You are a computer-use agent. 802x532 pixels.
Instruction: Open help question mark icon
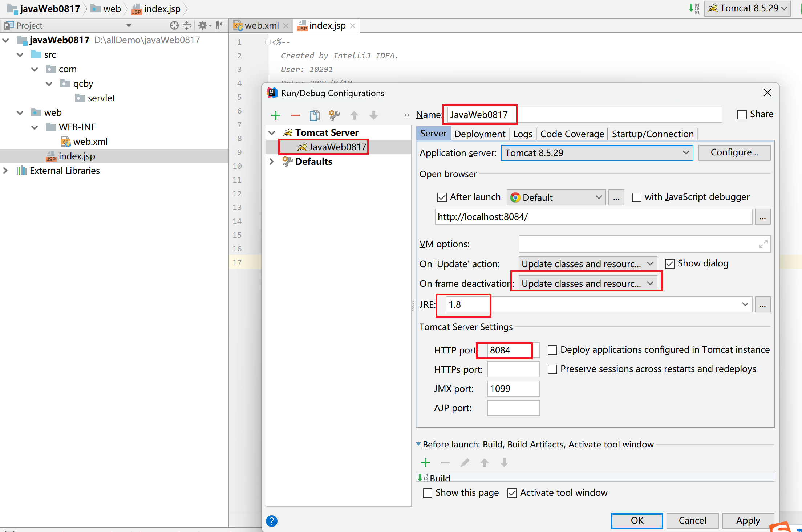coord(272,521)
